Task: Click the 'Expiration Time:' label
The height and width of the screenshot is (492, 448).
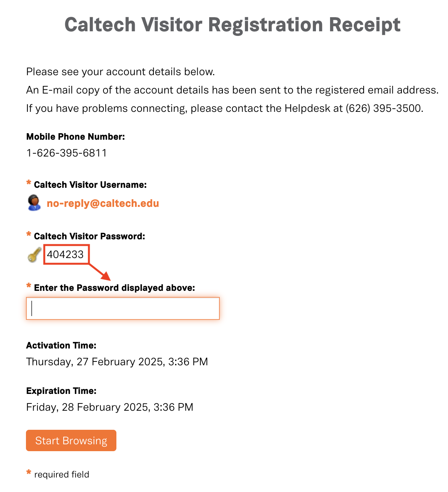Action: (61, 391)
